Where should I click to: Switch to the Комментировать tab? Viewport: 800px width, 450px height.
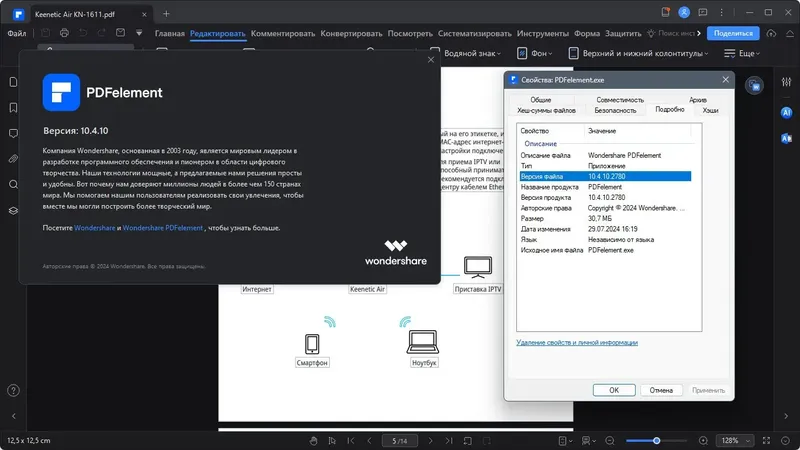283,33
